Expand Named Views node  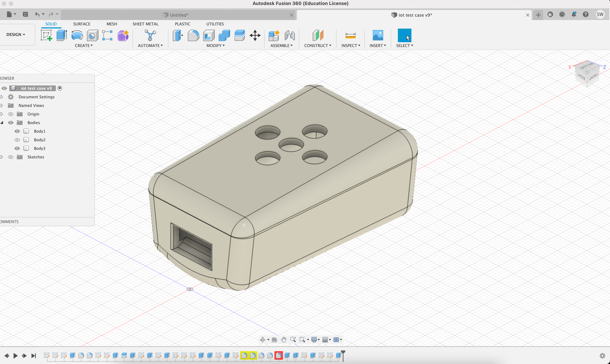click(2, 105)
